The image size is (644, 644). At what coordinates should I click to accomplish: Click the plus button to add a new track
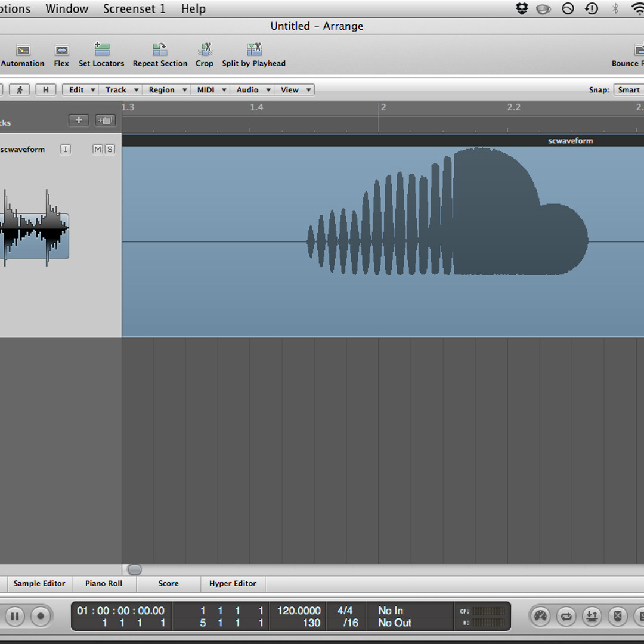[79, 120]
